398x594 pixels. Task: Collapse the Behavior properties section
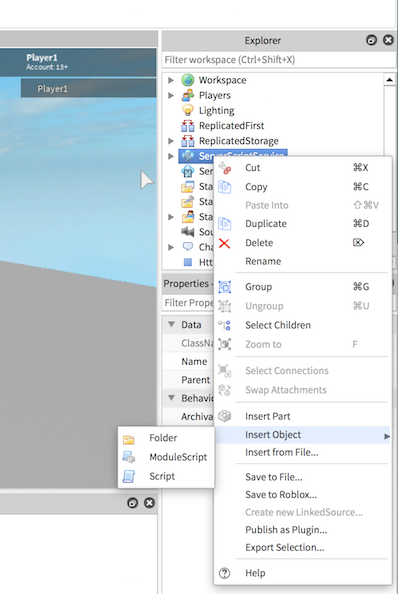click(172, 398)
